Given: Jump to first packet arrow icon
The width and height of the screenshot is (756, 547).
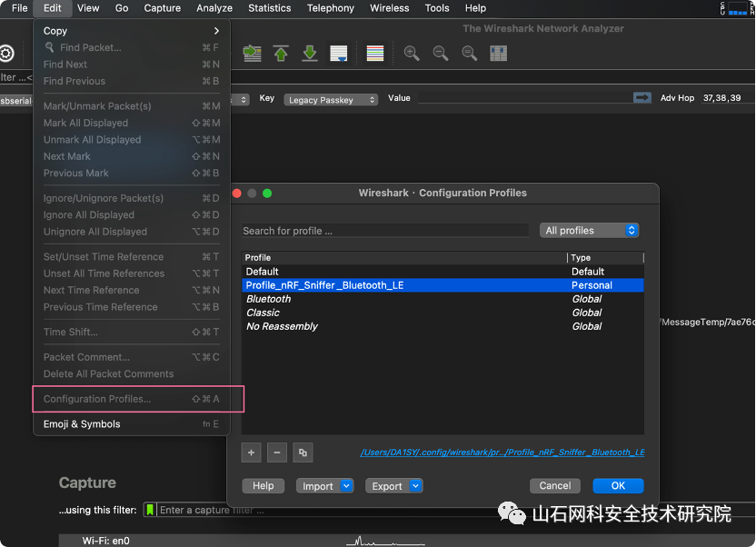Looking at the screenshot, I should pos(281,53).
